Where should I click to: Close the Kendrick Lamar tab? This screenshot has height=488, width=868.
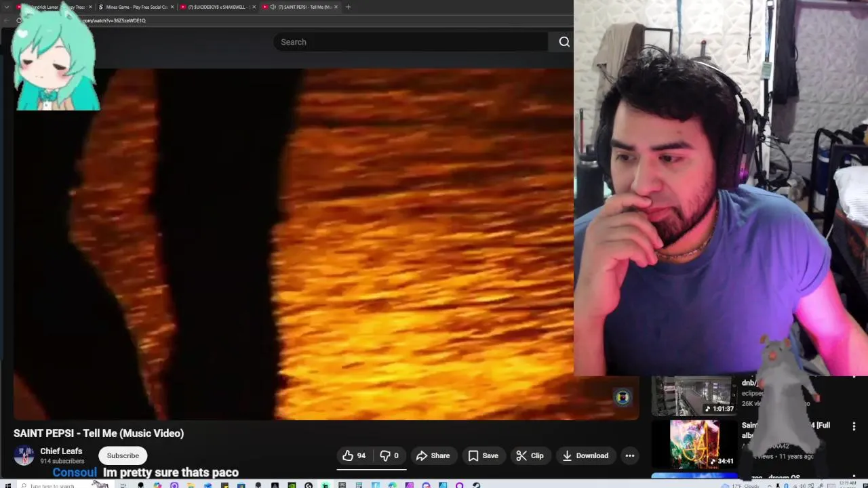click(90, 7)
